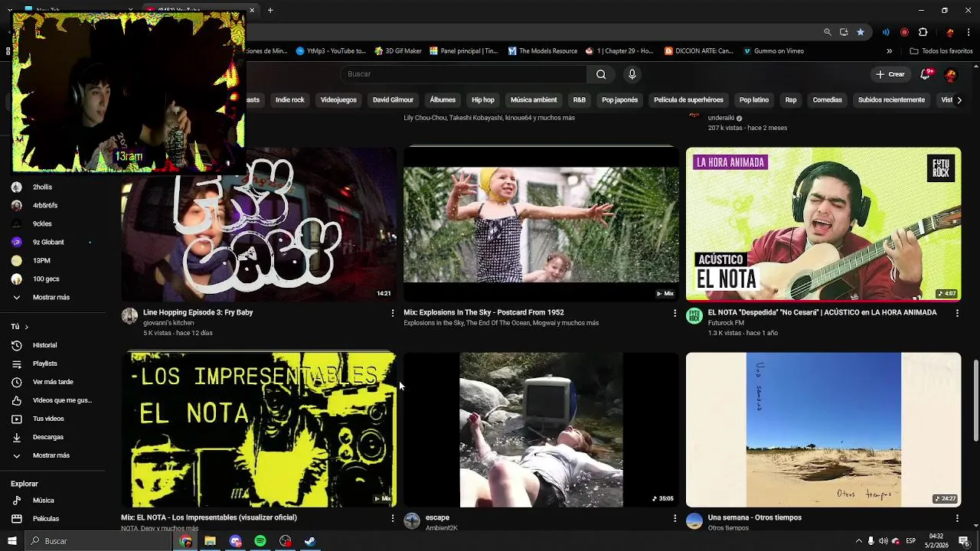Open Futurock FM channel avatar
The width and height of the screenshot is (980, 551).
click(x=694, y=316)
